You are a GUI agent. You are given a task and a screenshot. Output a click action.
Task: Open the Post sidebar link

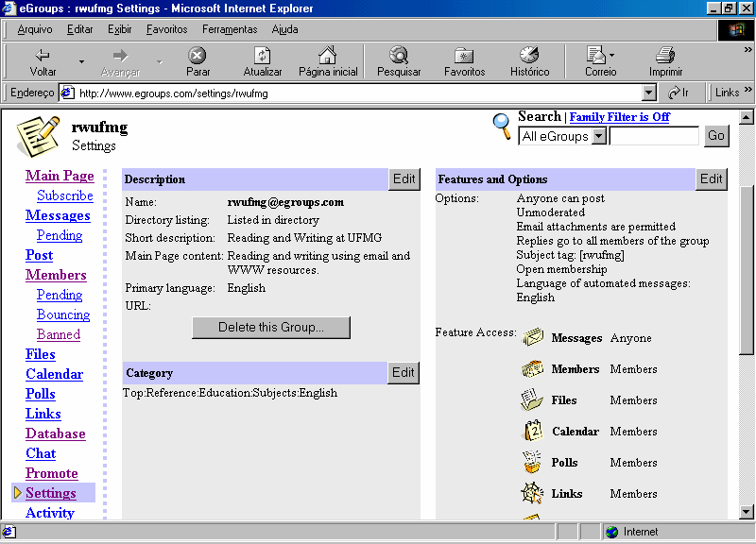[x=39, y=255]
